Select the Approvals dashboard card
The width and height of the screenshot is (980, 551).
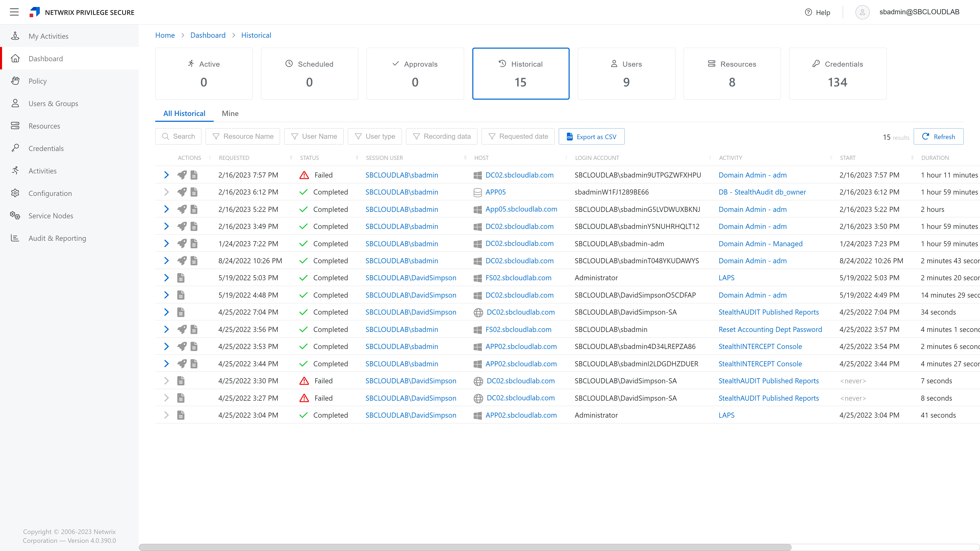pos(415,73)
